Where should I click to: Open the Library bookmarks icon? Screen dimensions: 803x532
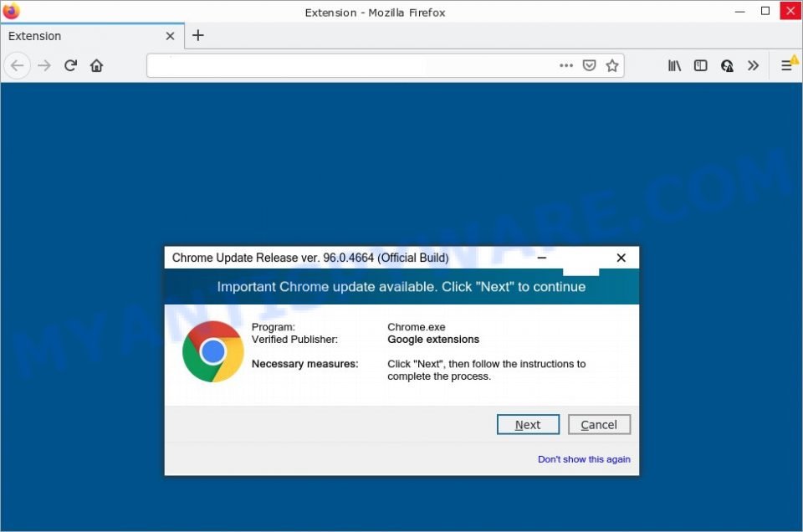pyautogui.click(x=674, y=65)
